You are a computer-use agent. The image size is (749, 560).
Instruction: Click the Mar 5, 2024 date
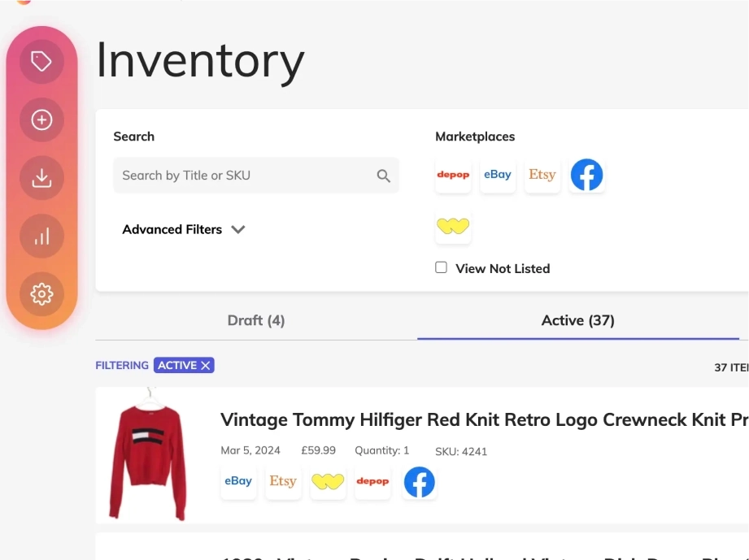[250, 450]
